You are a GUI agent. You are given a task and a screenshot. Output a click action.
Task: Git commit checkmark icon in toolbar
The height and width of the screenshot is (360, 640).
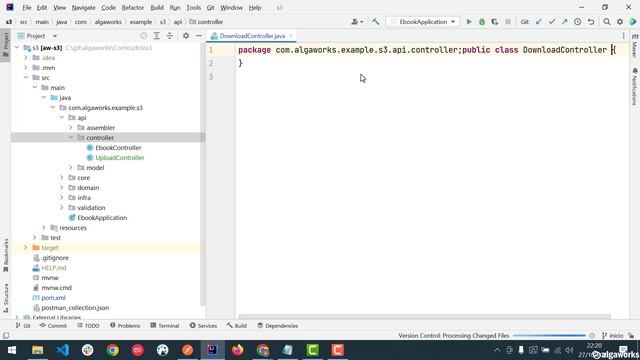[552, 22]
